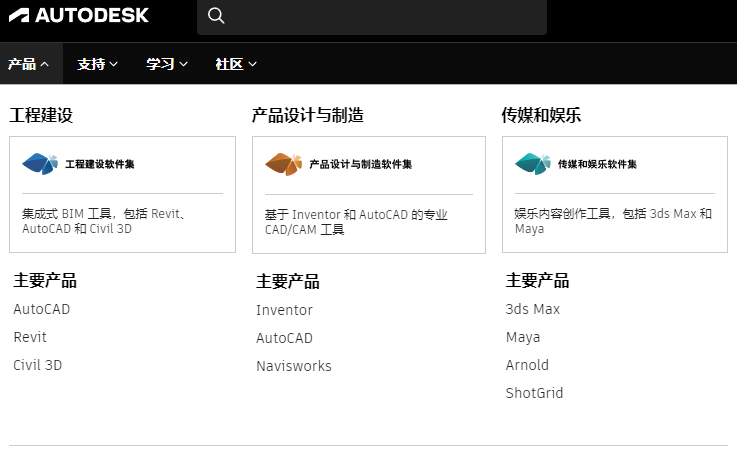Click 主要产品 heading under 传媒和娱乐

coord(537,281)
